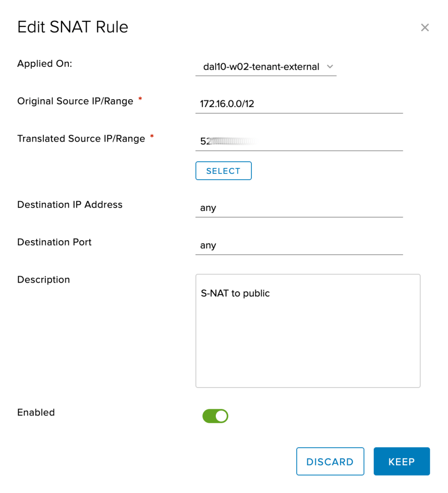Click the "Destination IP Address" label

[70, 205]
